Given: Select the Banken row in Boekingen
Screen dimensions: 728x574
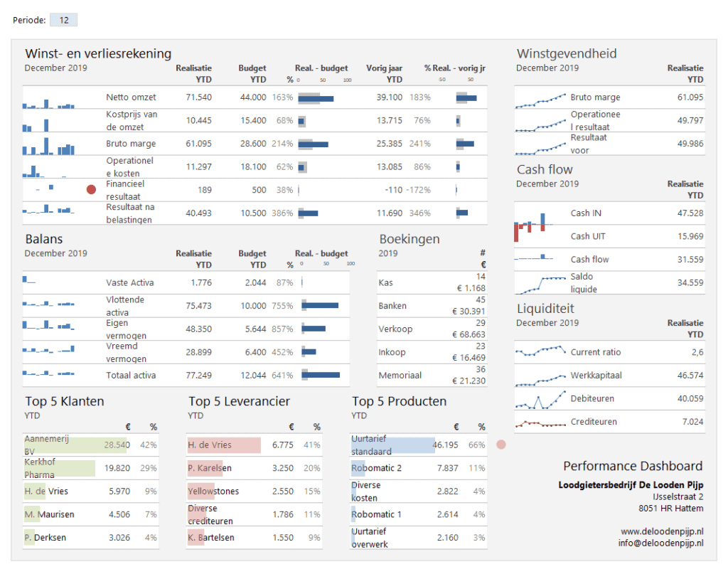Looking at the screenshot, I should [432, 306].
